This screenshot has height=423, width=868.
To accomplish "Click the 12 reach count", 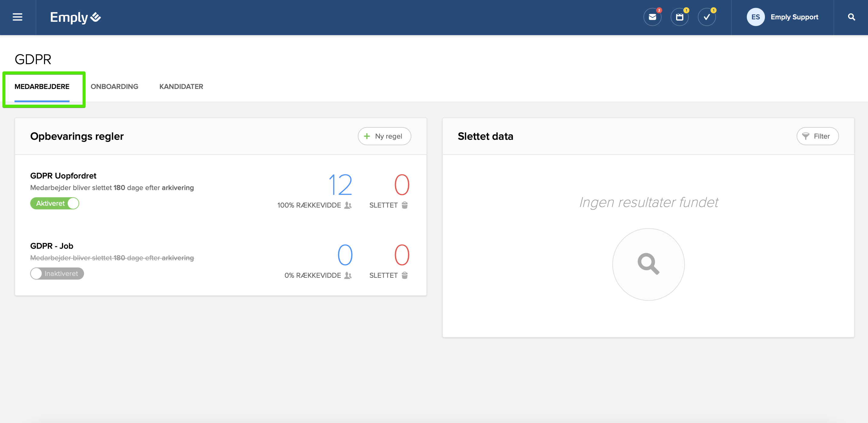I will (340, 185).
